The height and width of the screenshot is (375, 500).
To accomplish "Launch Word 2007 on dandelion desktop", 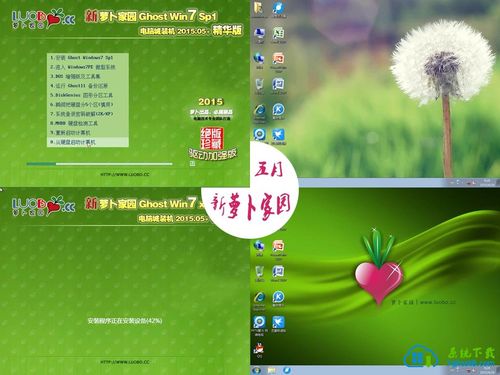I will (278, 86).
